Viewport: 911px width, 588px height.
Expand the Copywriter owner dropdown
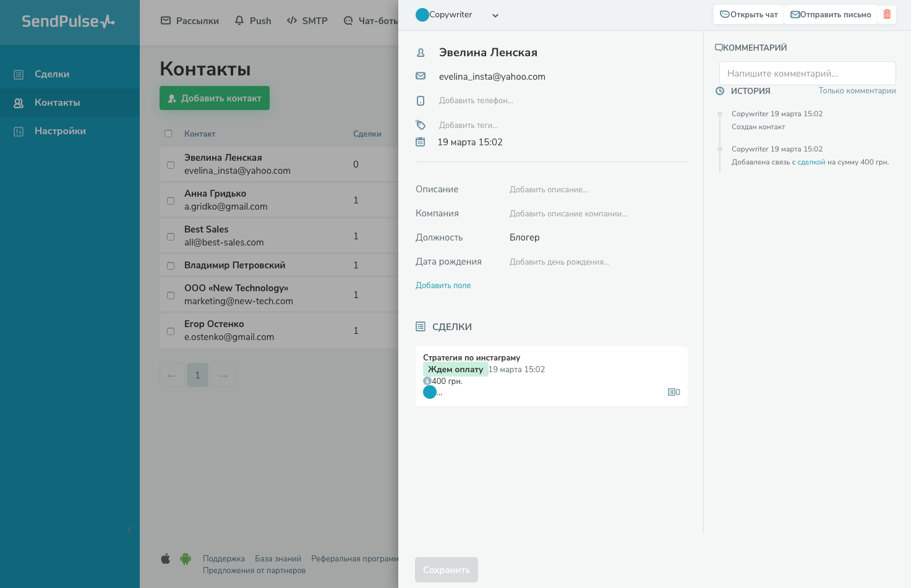click(495, 15)
